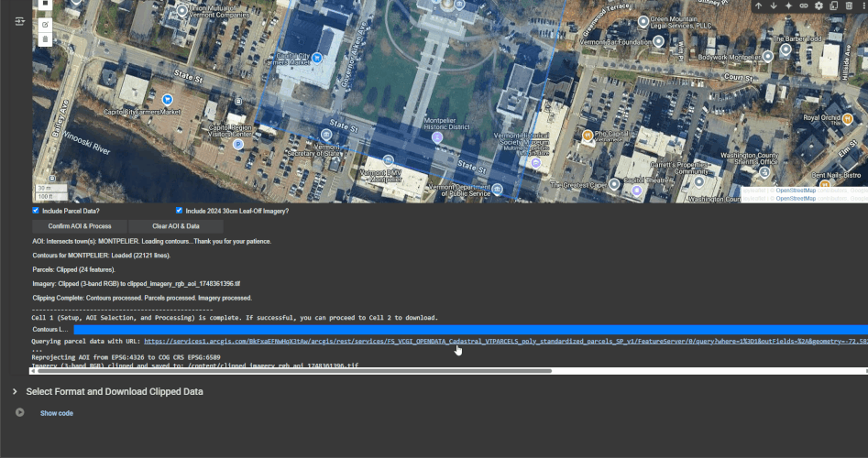
Task: Click the Union Mutual of Vermont Companies marker
Action: [182, 10]
